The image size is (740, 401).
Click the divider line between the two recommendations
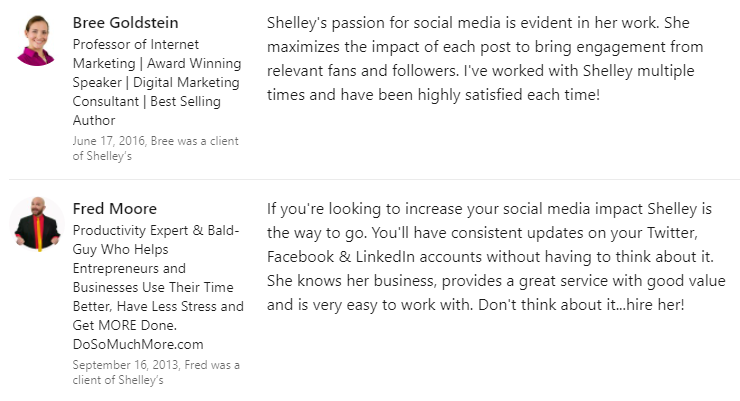point(374,179)
